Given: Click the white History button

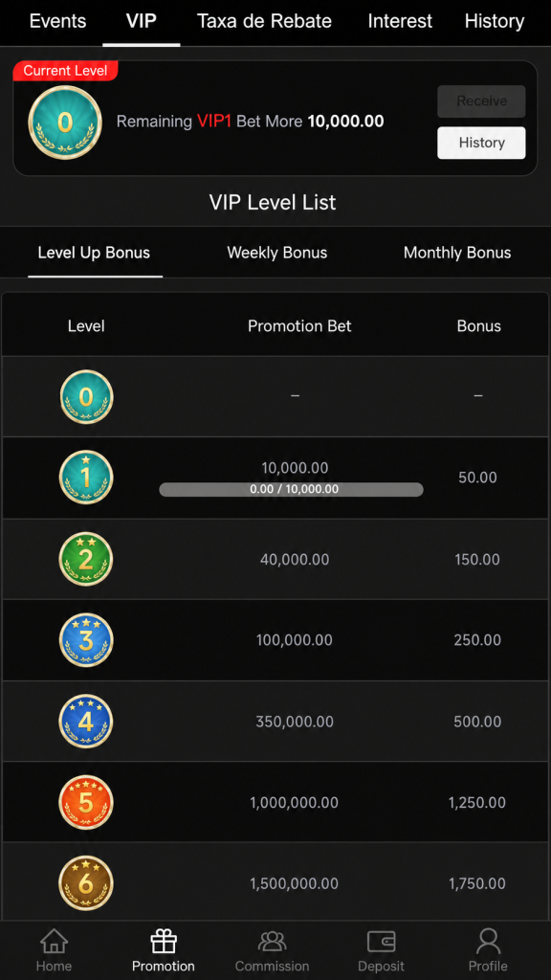Looking at the screenshot, I should tap(481, 143).
